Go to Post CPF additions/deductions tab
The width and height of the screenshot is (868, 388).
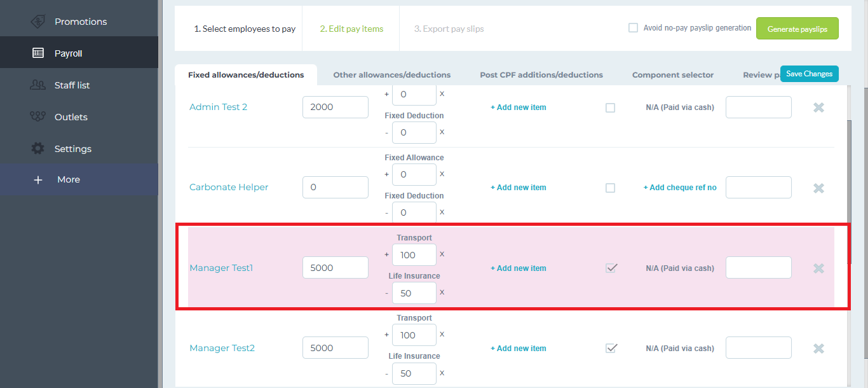click(541, 75)
